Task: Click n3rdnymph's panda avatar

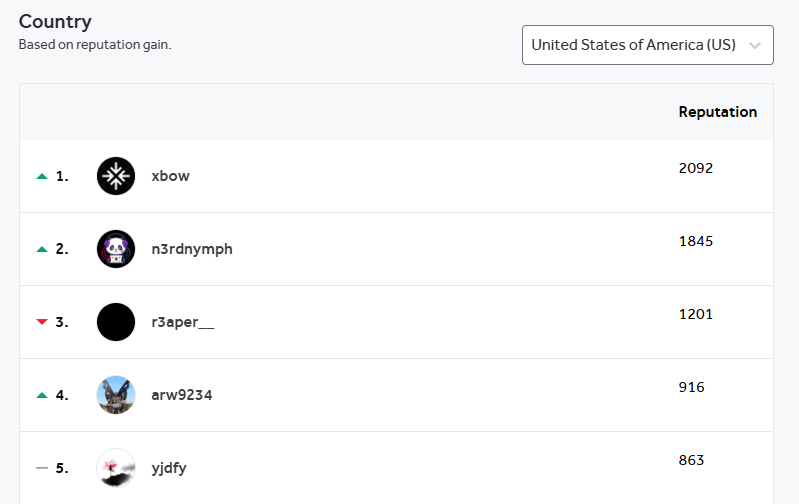Action: pyautogui.click(x=116, y=249)
